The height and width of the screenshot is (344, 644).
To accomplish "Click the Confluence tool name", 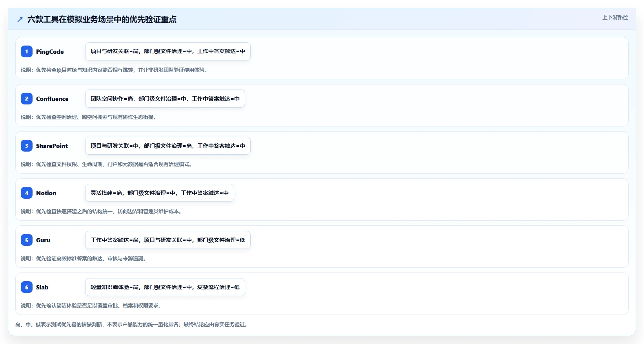I will point(52,99).
